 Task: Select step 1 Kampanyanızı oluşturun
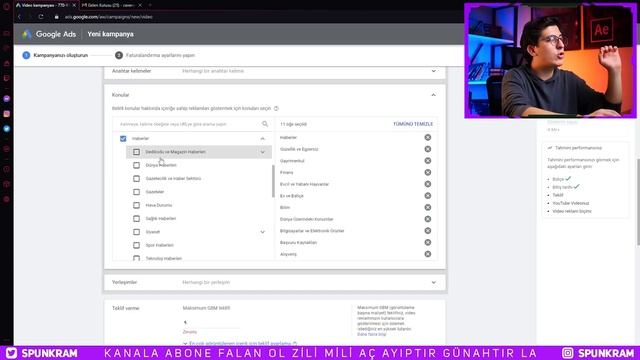pyautogui.click(x=55, y=55)
